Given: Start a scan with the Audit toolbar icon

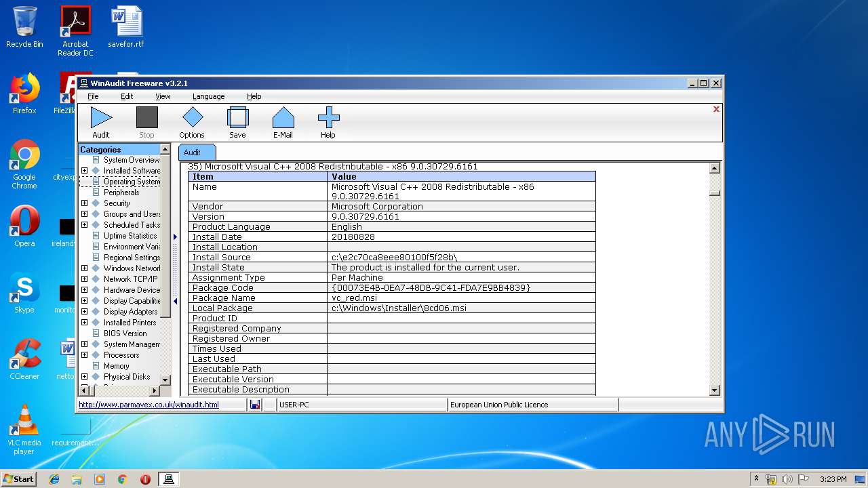Looking at the screenshot, I should [101, 122].
